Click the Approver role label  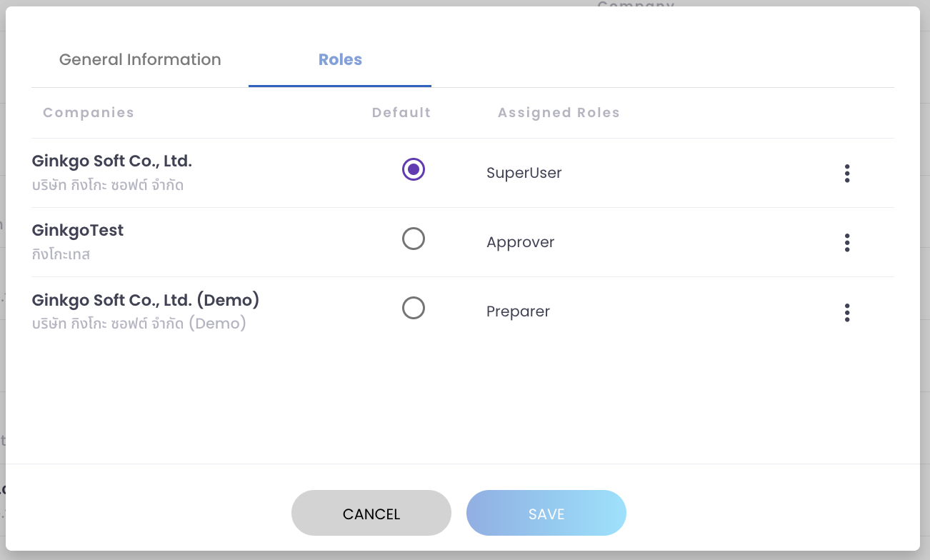point(520,242)
